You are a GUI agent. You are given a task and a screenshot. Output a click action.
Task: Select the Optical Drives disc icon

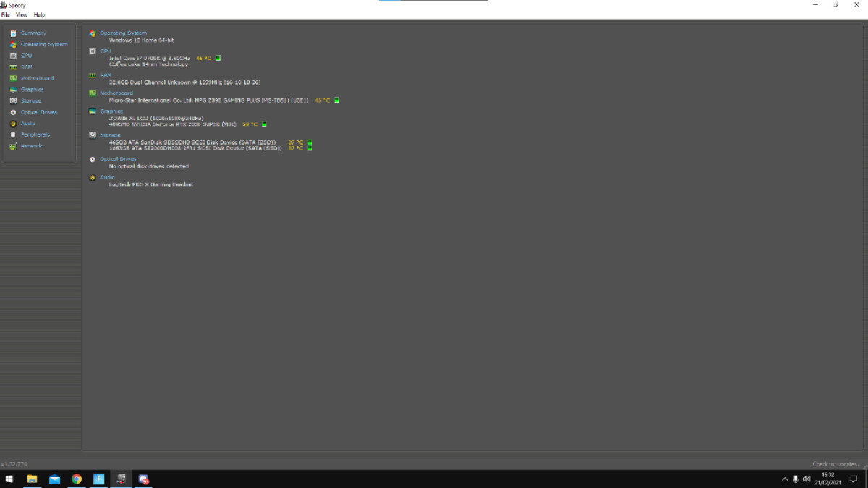pyautogui.click(x=13, y=112)
